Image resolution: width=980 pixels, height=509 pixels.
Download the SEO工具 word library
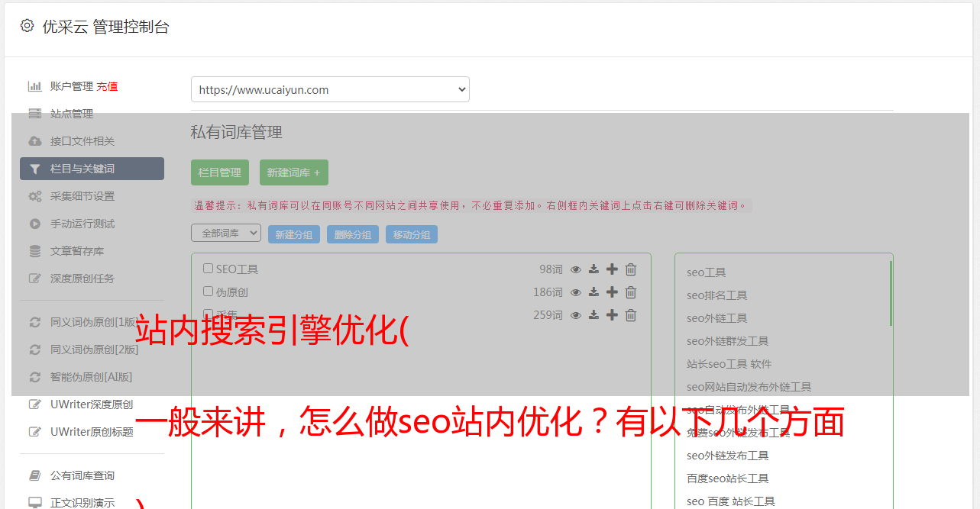tap(593, 269)
